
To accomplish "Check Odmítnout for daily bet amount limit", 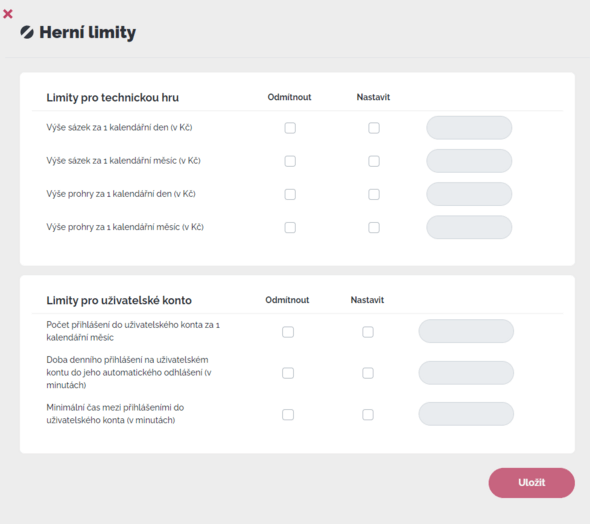I will point(290,128).
